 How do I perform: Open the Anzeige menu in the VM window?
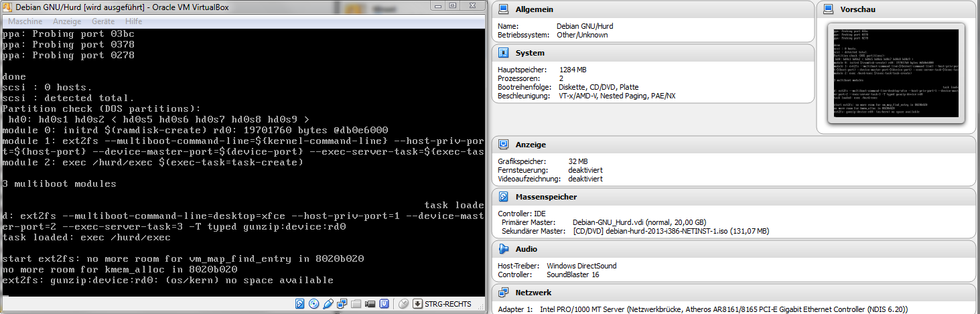coord(67,21)
